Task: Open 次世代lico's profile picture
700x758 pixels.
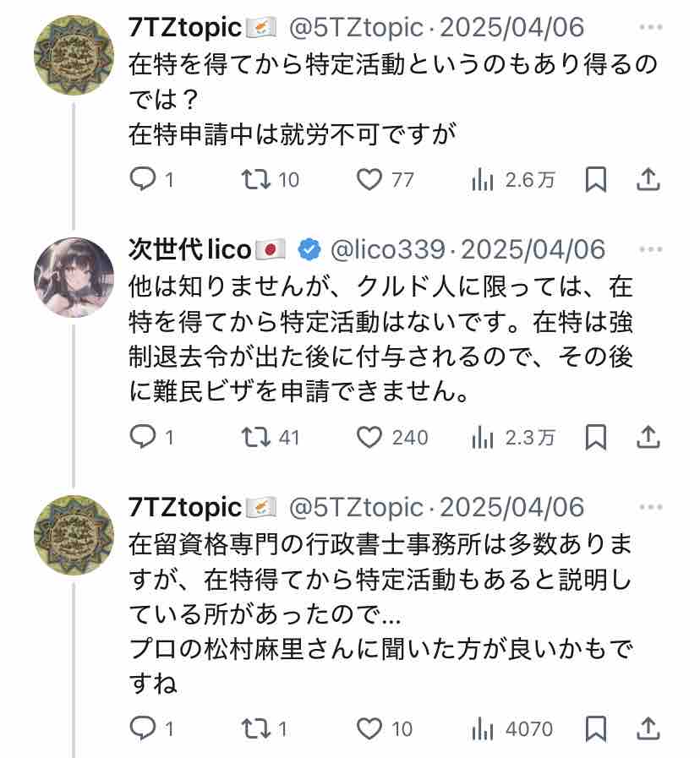Action: (74, 277)
